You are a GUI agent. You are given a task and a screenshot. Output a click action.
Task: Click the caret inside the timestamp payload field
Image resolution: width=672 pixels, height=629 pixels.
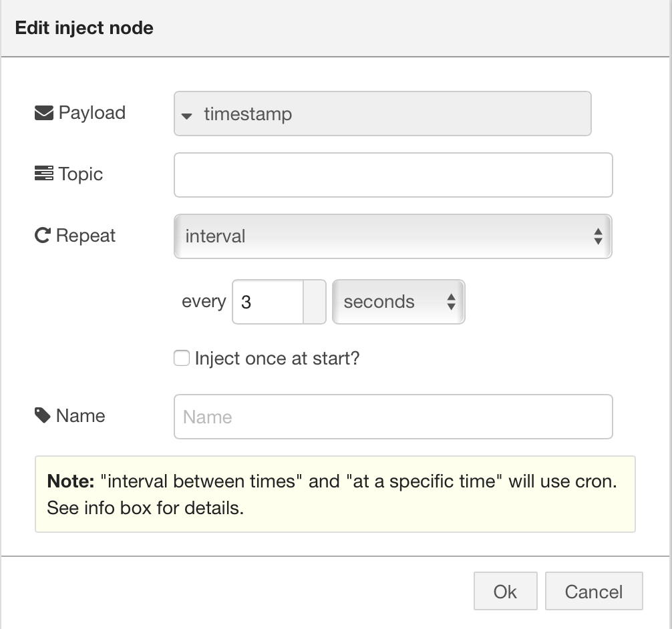point(185,115)
